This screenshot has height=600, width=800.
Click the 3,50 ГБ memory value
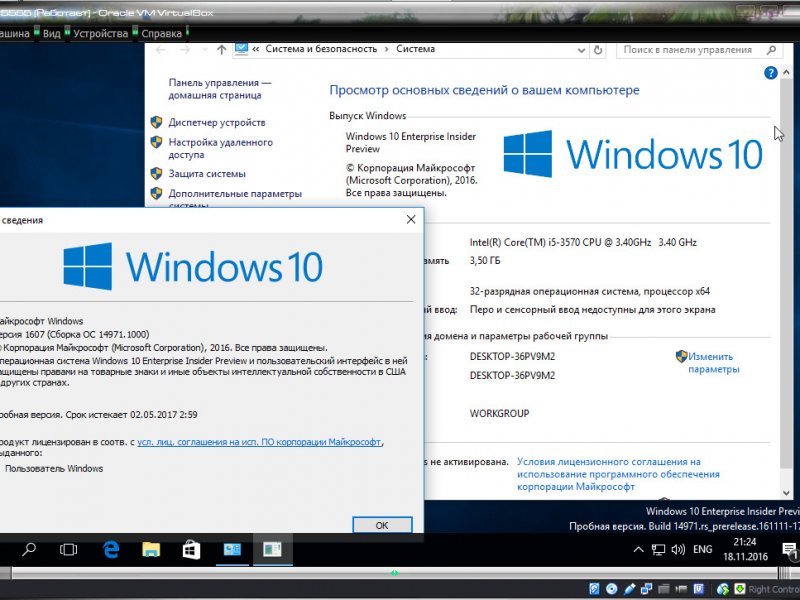[485, 261]
